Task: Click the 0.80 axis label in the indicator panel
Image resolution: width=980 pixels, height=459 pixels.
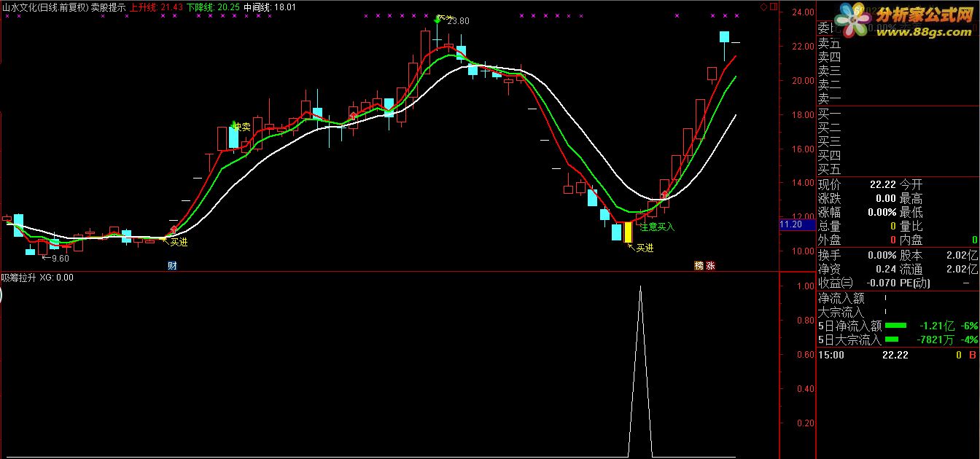Action: (805, 321)
